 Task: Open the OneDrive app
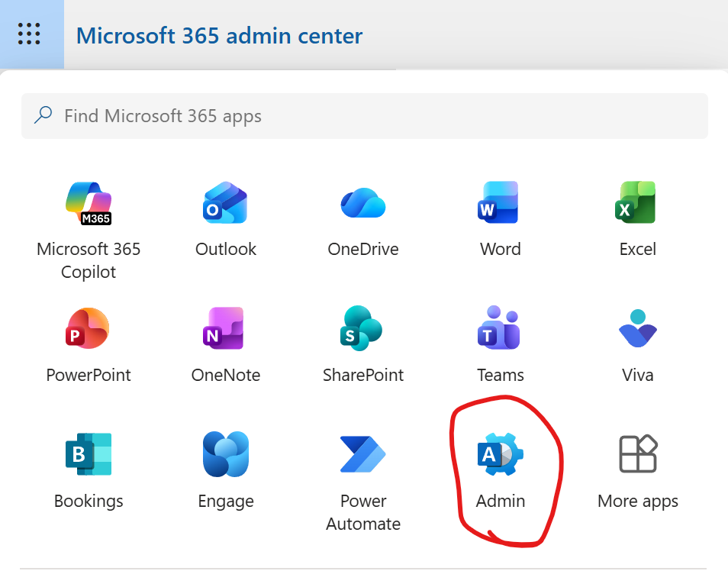[363, 203]
